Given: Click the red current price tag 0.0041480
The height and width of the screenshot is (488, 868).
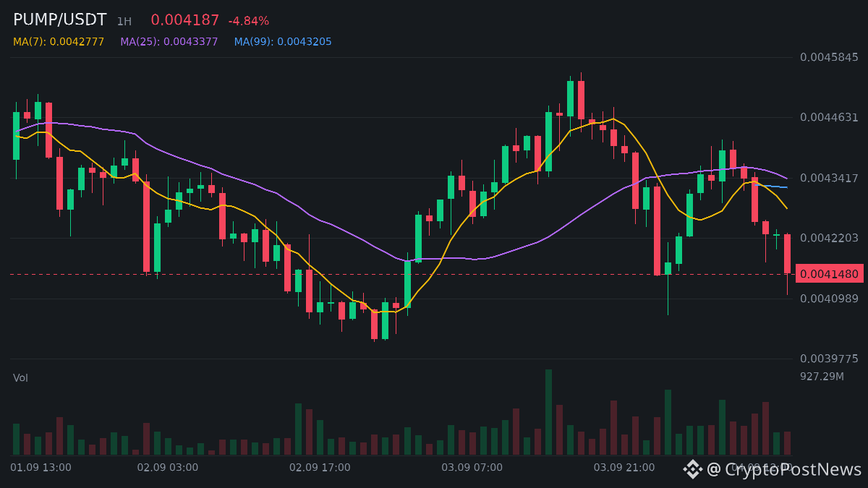Looking at the screenshot, I should click(x=830, y=274).
